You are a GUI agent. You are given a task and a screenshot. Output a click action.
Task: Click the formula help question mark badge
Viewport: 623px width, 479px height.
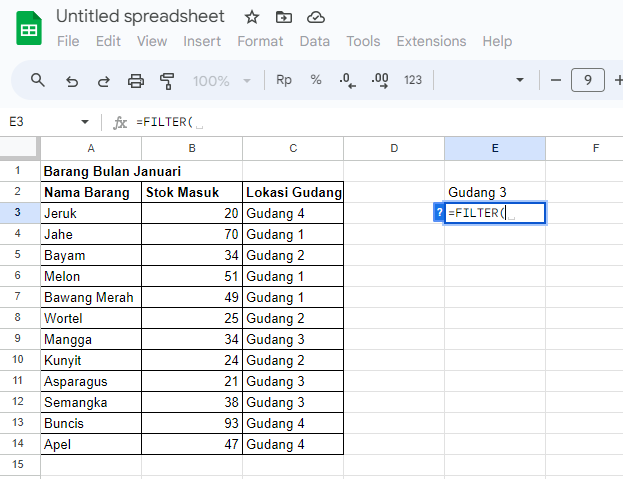(439, 213)
